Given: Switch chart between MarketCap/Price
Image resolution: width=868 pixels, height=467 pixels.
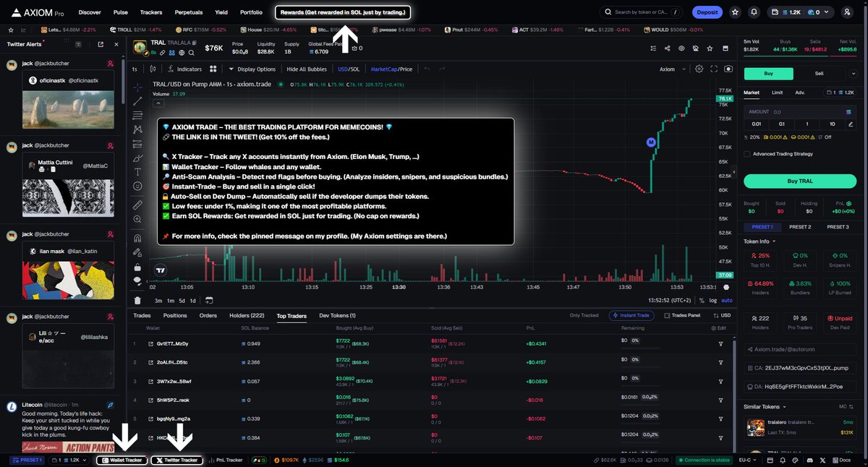Looking at the screenshot, I should [x=391, y=69].
